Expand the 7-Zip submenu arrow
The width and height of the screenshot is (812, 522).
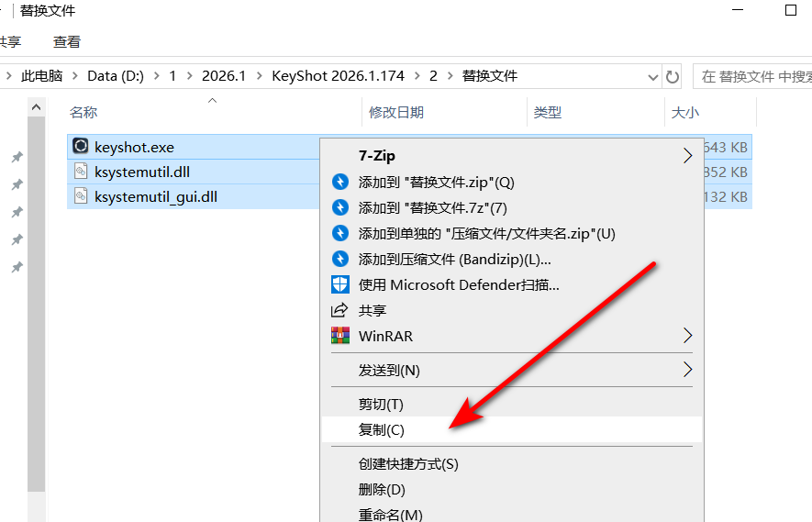point(687,155)
